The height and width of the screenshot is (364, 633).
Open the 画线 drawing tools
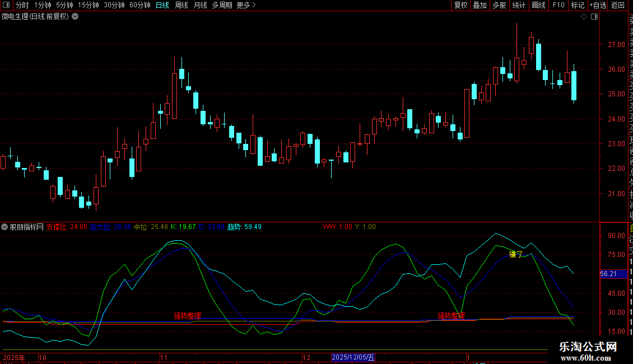click(x=538, y=5)
